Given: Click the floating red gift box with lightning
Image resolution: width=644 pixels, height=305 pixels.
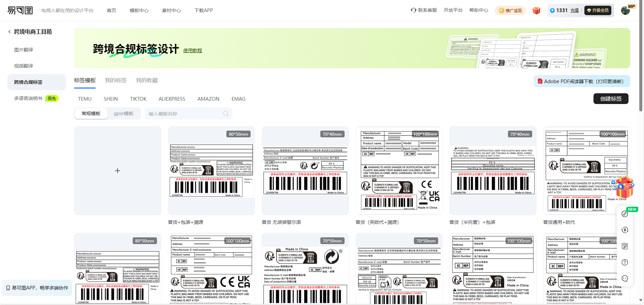Looking at the screenshot, I should (x=625, y=188).
